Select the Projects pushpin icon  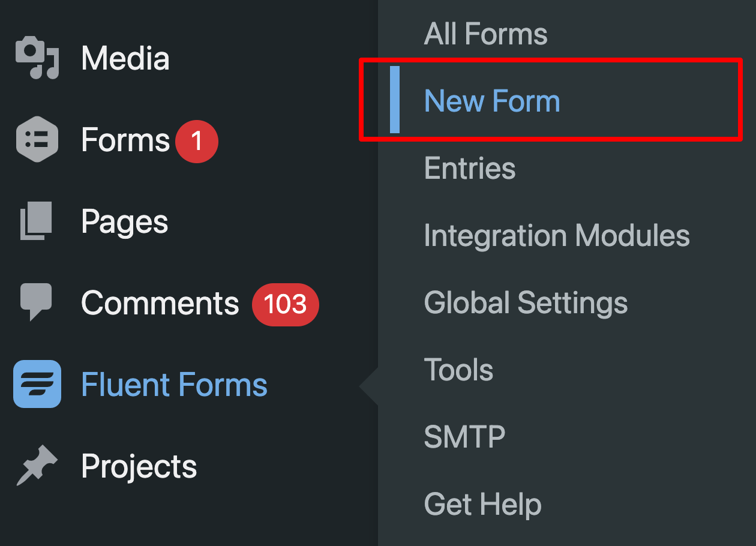tap(36, 466)
